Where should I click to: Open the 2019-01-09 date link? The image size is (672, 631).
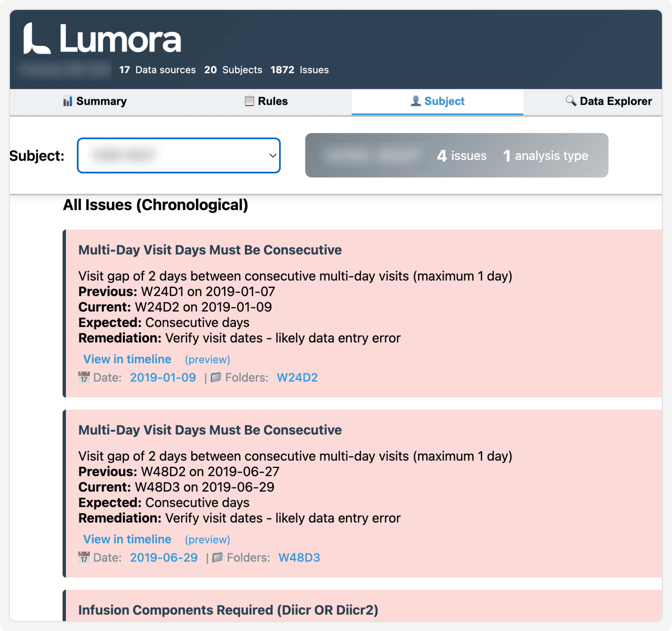[x=163, y=377]
